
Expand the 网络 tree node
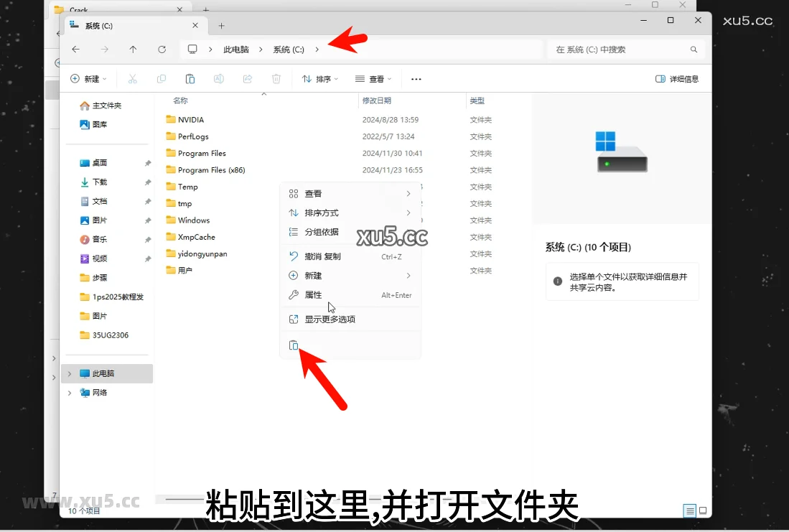coord(70,393)
